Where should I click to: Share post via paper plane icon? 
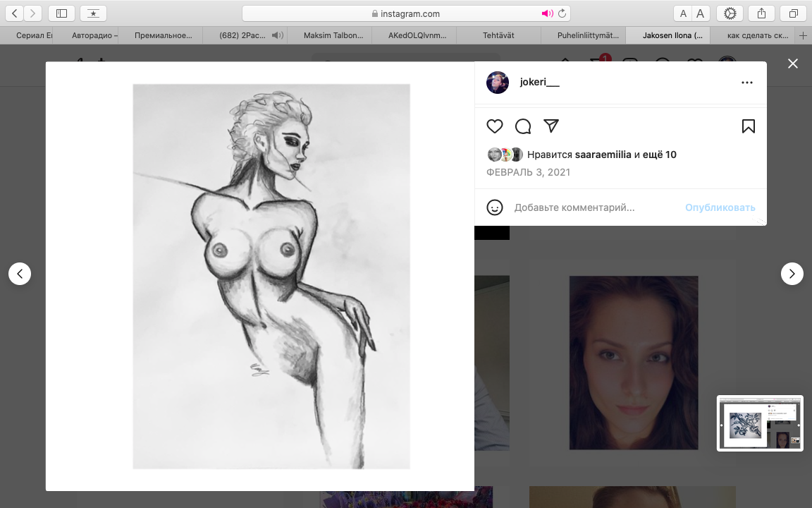(x=551, y=126)
